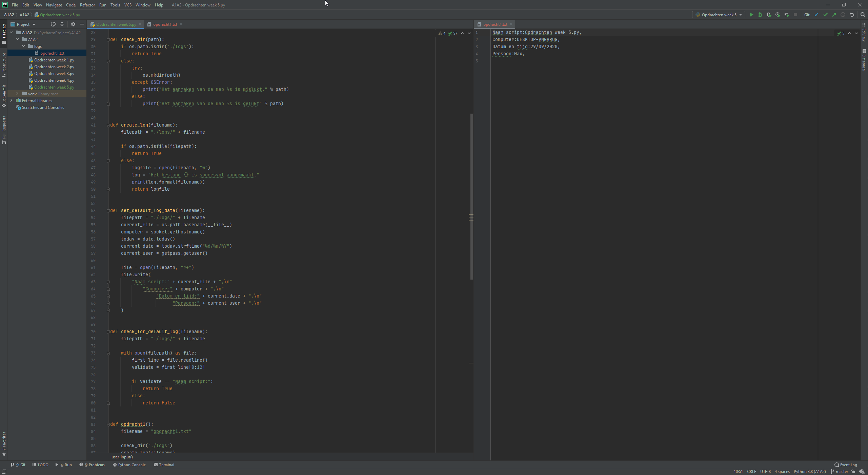Screen dimensions: 868x475
Task: Fold the create_log function at its gutter
Action: pyautogui.click(x=108, y=125)
